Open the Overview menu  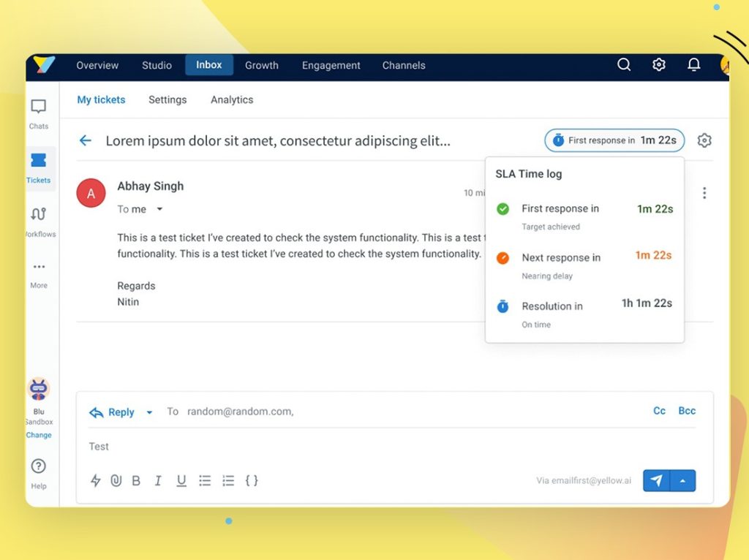click(x=97, y=65)
